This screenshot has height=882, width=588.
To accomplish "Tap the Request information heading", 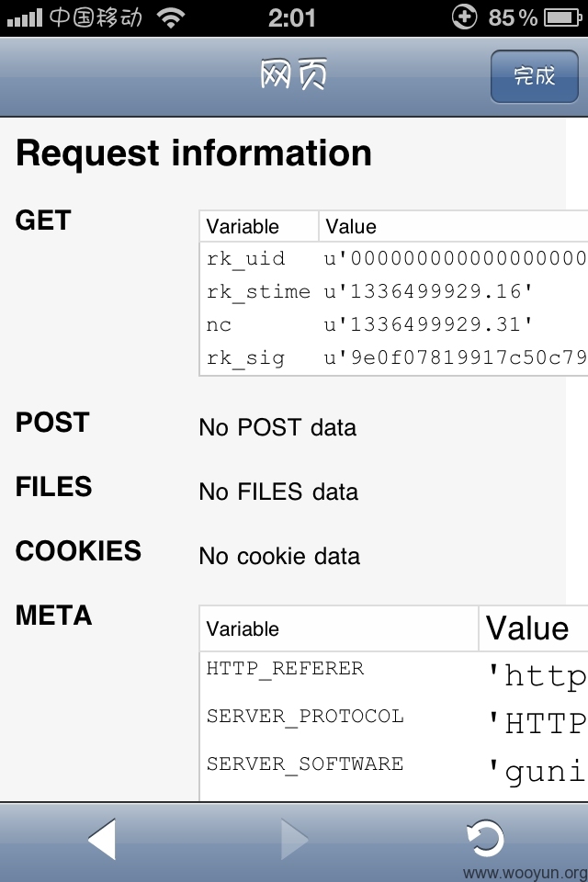I will [x=194, y=153].
